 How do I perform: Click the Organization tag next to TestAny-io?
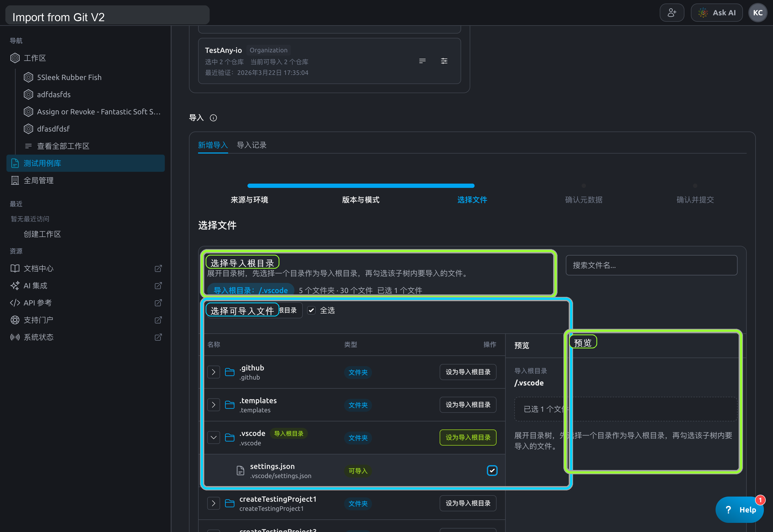tap(268, 50)
